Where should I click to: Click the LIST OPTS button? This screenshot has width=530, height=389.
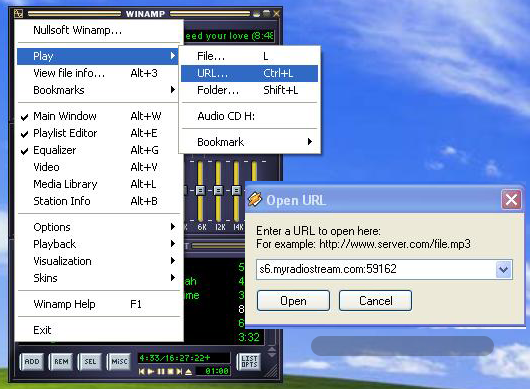(249, 362)
